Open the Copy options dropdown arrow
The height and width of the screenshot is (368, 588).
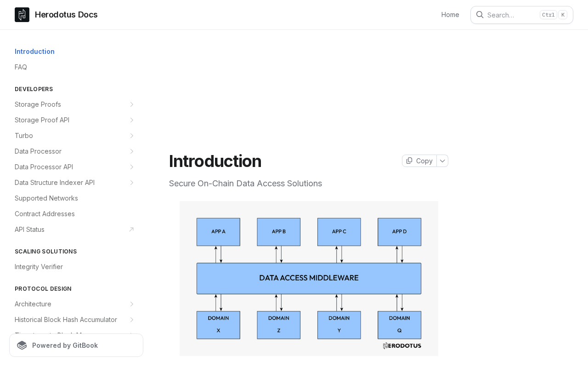442,161
